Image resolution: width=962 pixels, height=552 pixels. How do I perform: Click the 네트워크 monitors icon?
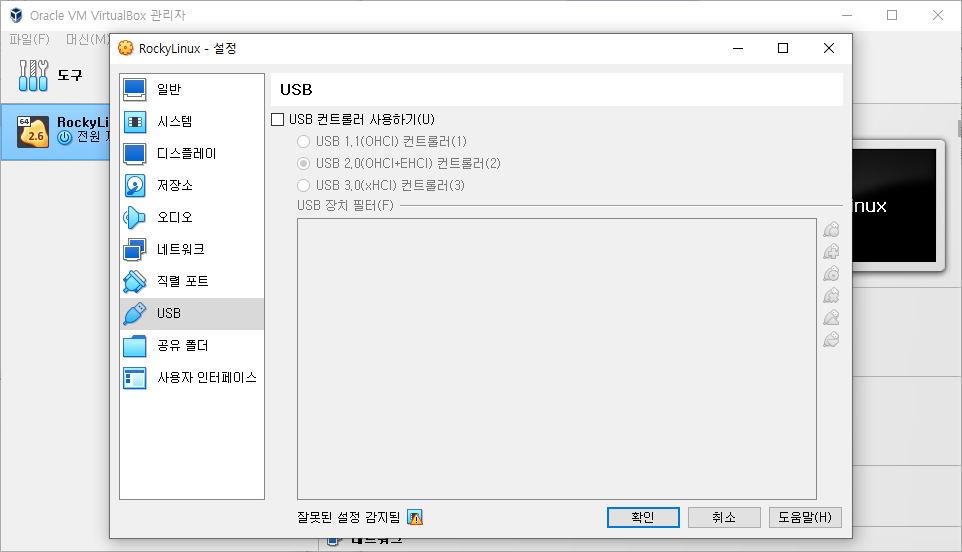(x=134, y=249)
